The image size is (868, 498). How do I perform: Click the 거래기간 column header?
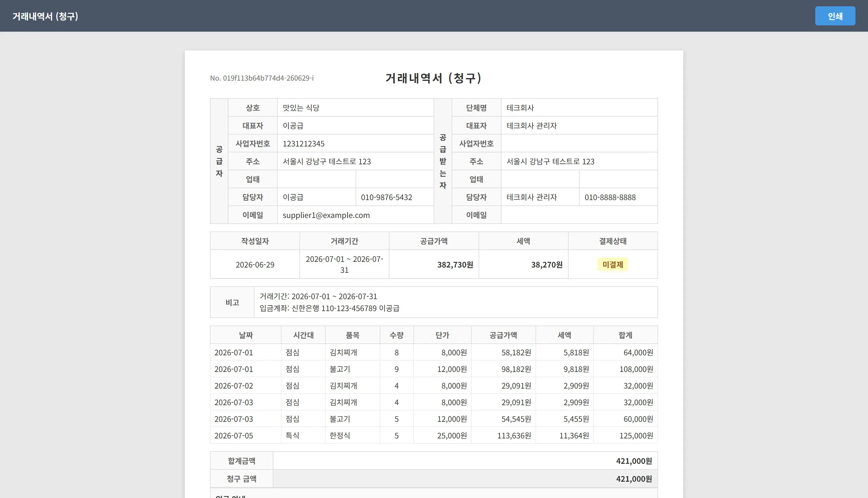pos(344,241)
